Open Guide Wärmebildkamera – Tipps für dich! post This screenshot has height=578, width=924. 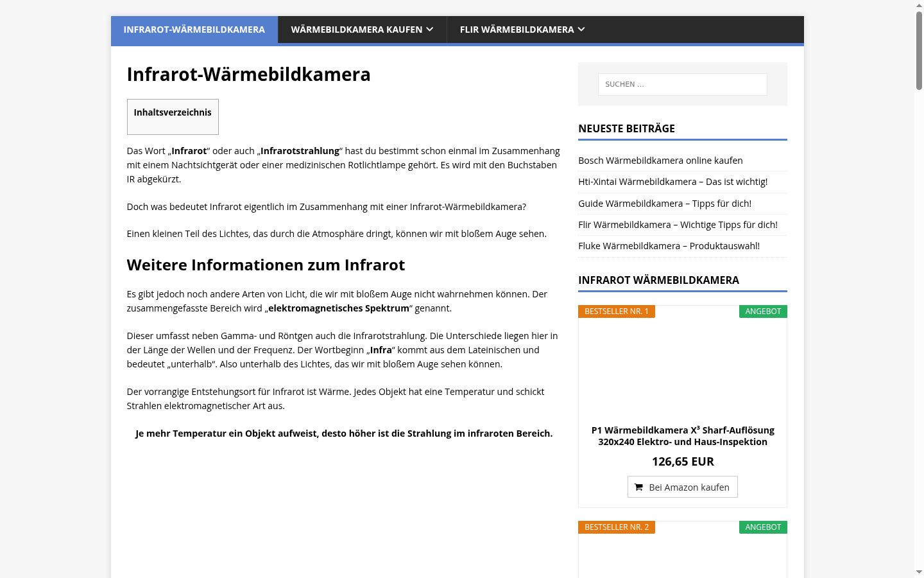coord(665,204)
